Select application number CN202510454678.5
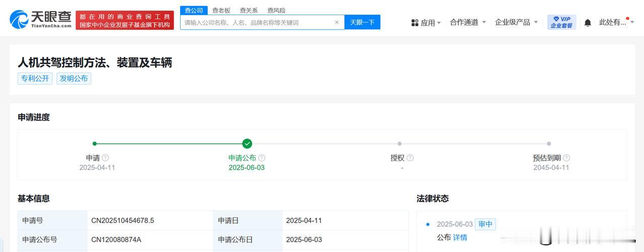The height and width of the screenshot is (252, 644). tap(123, 220)
